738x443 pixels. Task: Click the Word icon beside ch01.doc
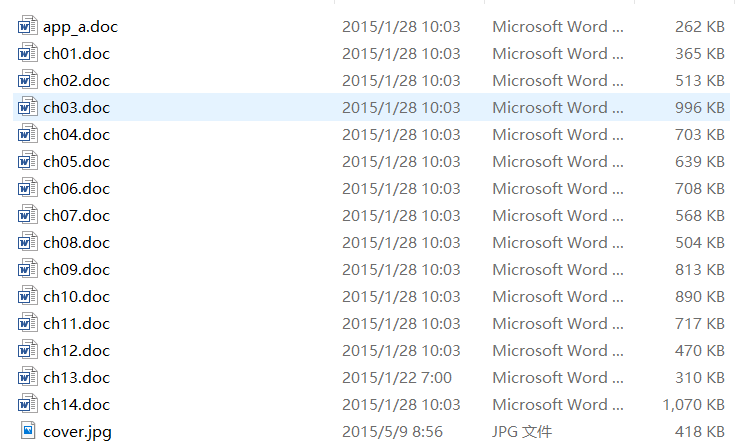27,53
